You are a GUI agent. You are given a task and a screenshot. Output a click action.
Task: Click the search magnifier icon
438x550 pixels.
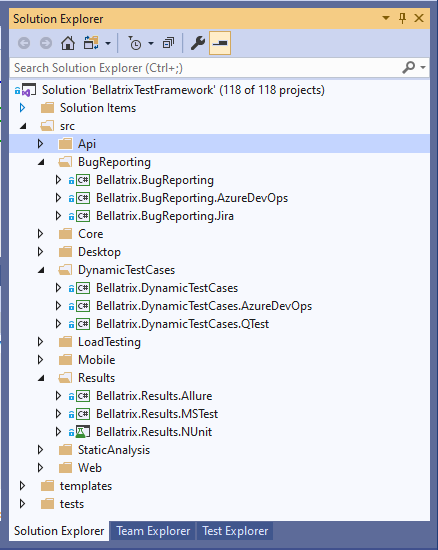(409, 67)
